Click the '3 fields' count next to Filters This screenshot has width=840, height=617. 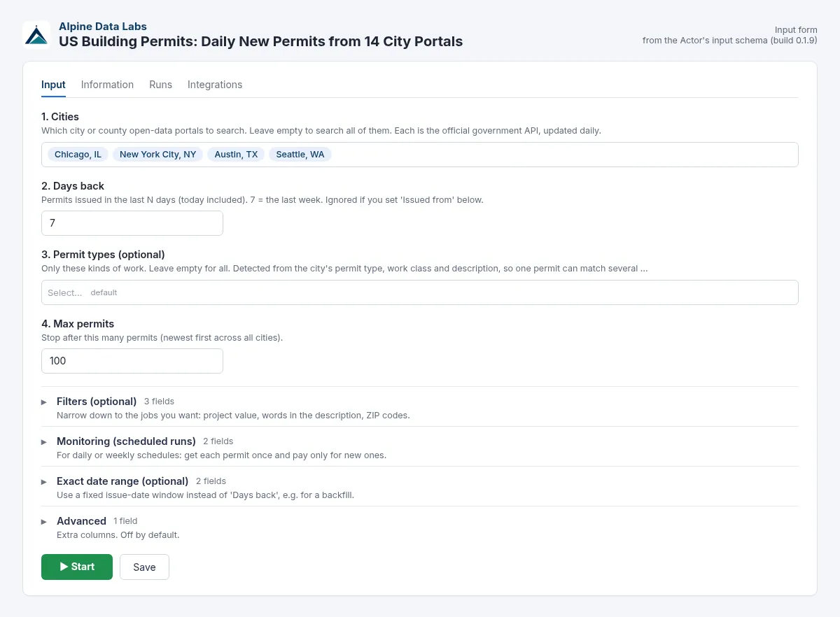click(x=159, y=402)
